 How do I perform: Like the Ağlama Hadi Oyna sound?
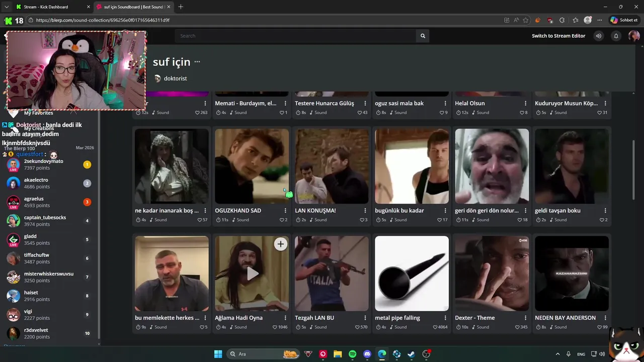[x=275, y=327]
